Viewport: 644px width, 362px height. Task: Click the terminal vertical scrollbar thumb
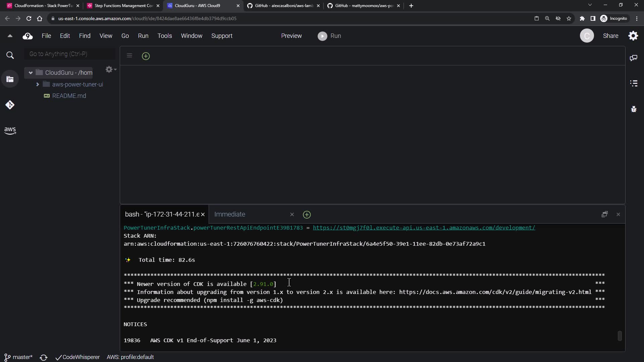[x=620, y=336]
